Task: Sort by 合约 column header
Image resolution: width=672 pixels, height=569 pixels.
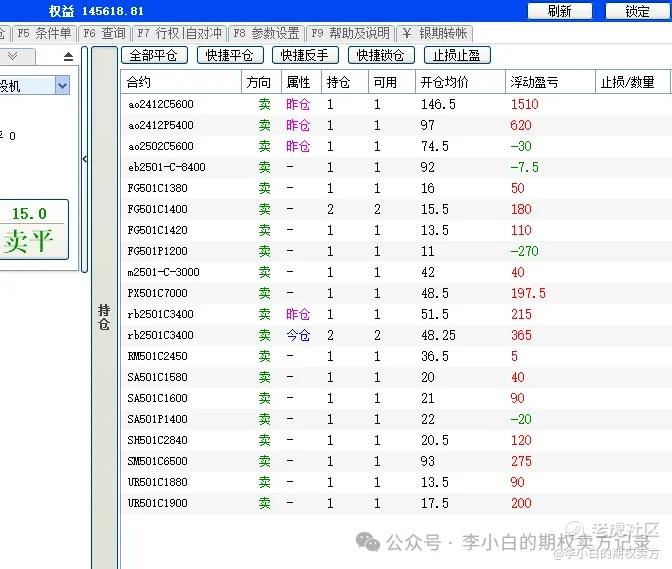Action: point(181,82)
